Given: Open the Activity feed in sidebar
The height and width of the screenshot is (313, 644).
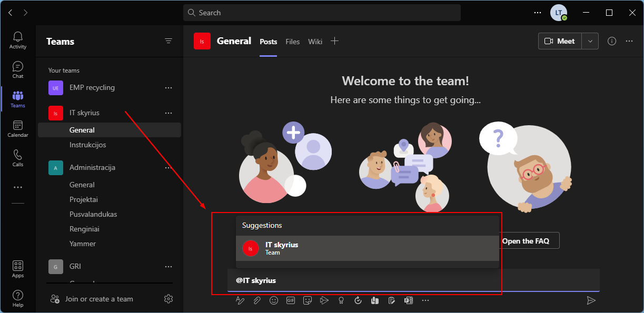Looking at the screenshot, I should (18, 40).
